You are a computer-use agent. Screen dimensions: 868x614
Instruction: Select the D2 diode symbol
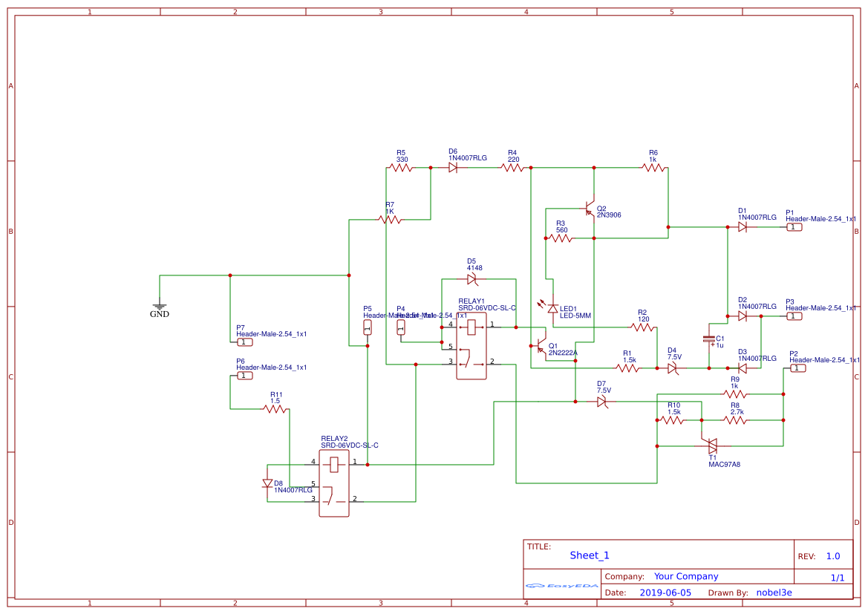coord(743,316)
